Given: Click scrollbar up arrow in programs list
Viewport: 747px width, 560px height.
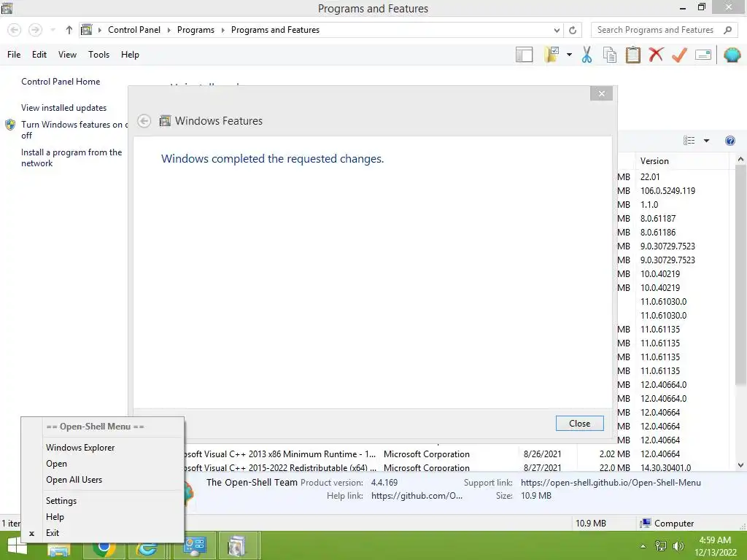Looking at the screenshot, I should [x=740, y=160].
